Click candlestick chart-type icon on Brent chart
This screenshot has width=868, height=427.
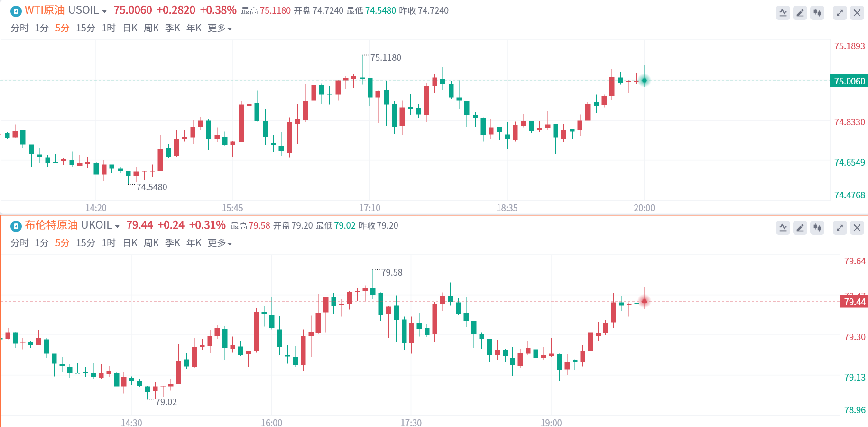click(x=817, y=228)
